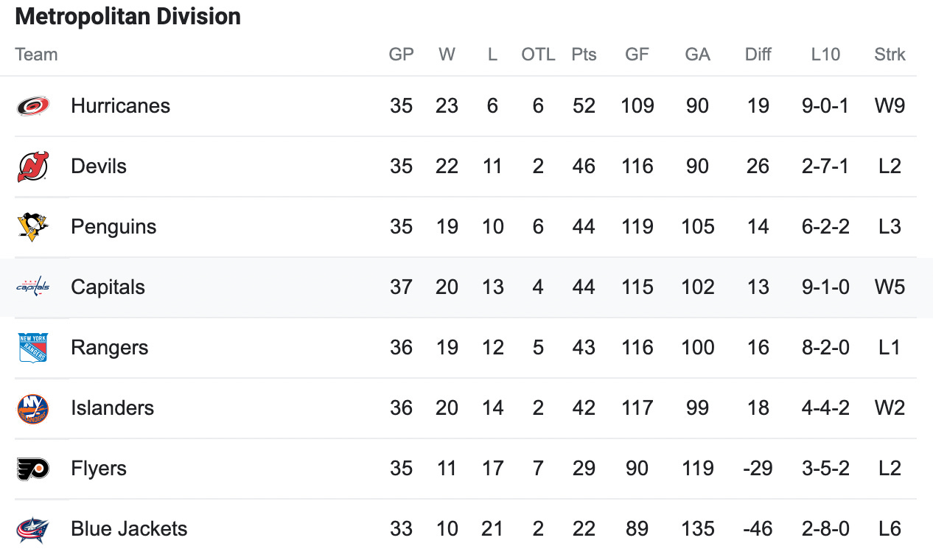933x560 pixels.
Task: Open the Blue Jackets team name link
Action: point(129,529)
